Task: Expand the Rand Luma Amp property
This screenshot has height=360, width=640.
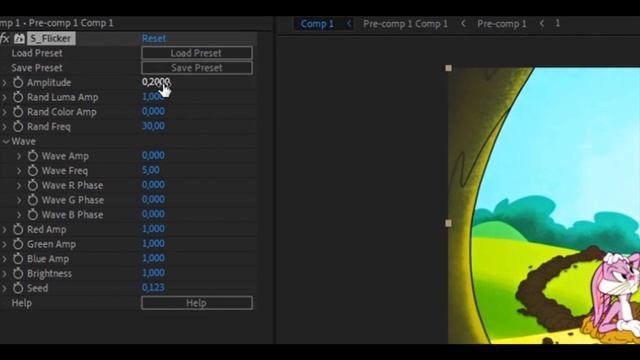Action: coord(4,98)
